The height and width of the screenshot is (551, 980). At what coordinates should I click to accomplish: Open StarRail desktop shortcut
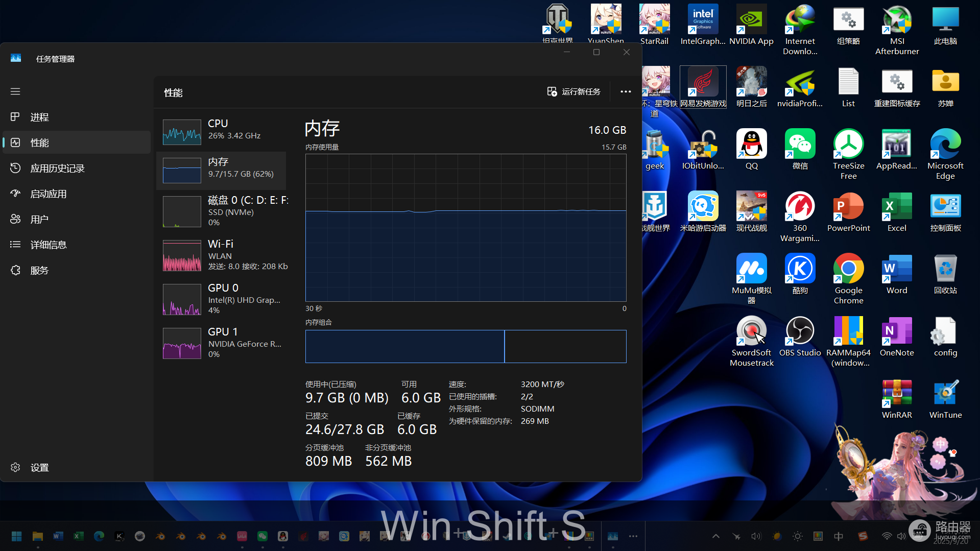point(654,25)
